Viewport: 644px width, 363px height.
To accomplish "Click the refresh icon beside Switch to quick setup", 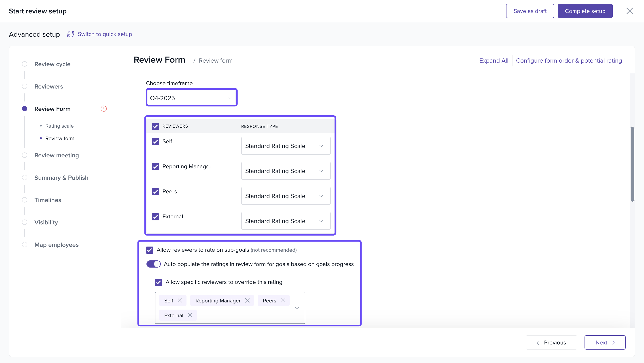I will coord(70,34).
